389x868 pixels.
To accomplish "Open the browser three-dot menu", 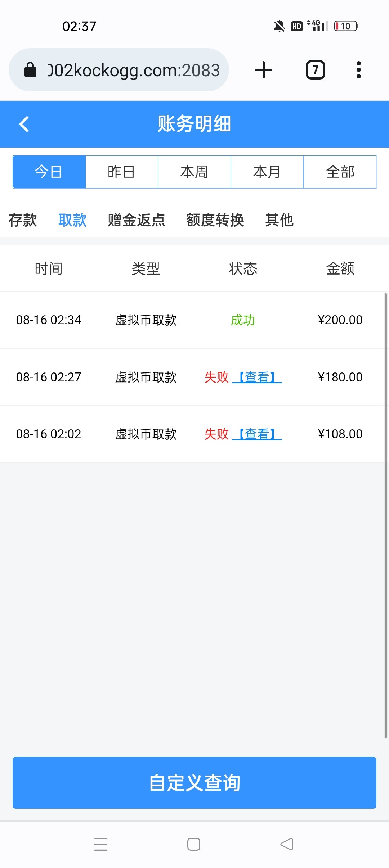I will coord(358,70).
